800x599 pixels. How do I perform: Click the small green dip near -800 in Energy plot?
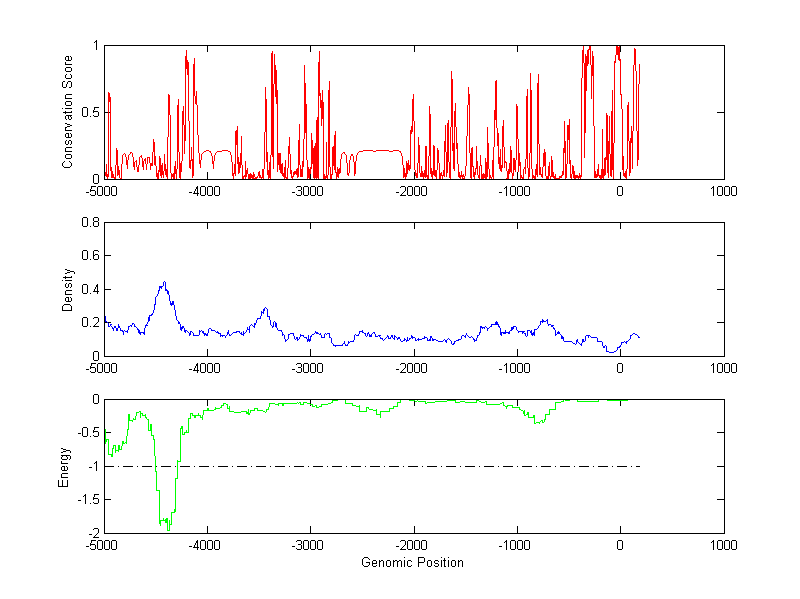click(539, 422)
